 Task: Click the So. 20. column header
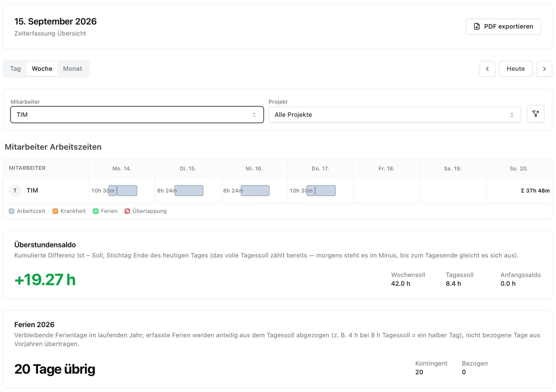[519, 168]
